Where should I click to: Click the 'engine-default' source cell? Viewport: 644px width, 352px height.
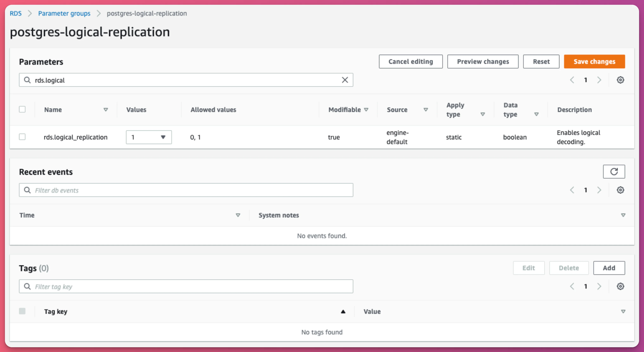pyautogui.click(x=398, y=137)
